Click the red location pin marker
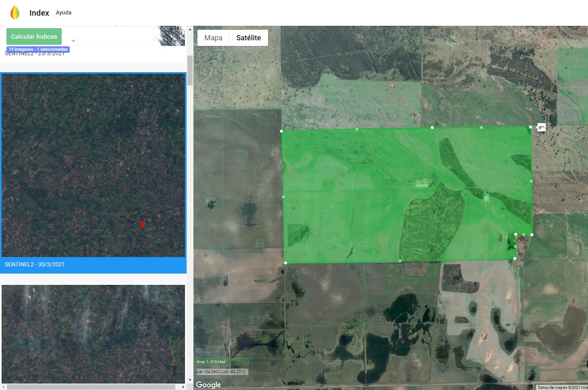 pyautogui.click(x=142, y=224)
